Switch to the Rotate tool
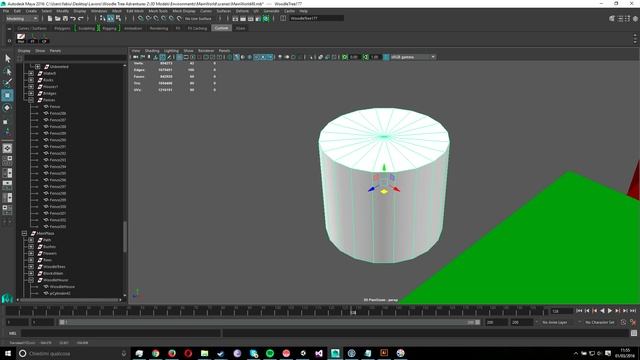 coord(7,108)
